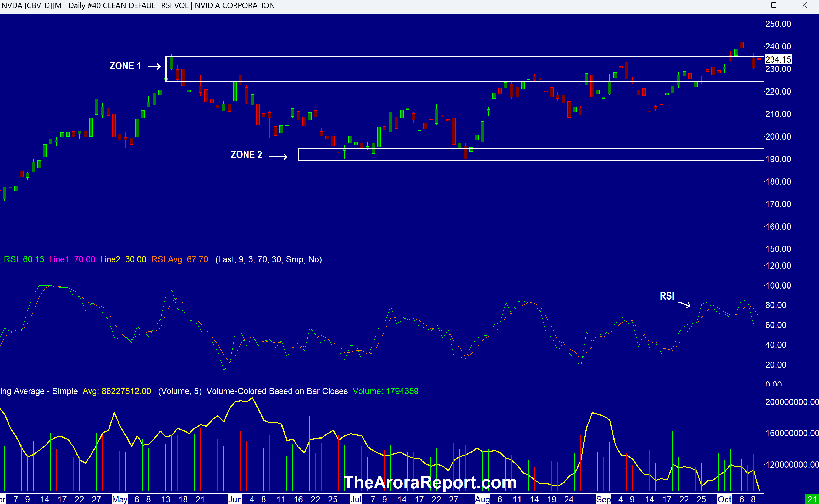
Task: Click the Line1: 70.00 readout
Action: click(72, 259)
